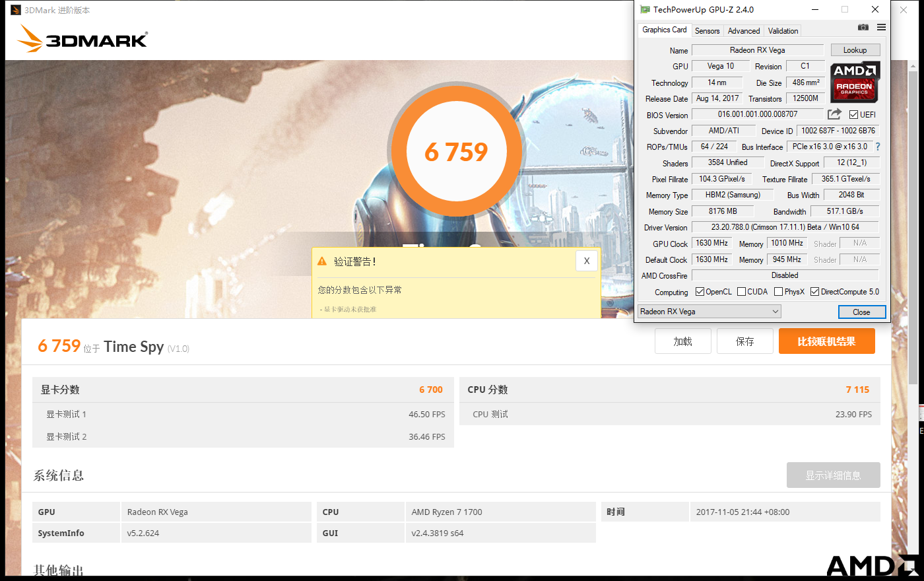Click the AMD CrossFire Disabled field

click(x=785, y=275)
